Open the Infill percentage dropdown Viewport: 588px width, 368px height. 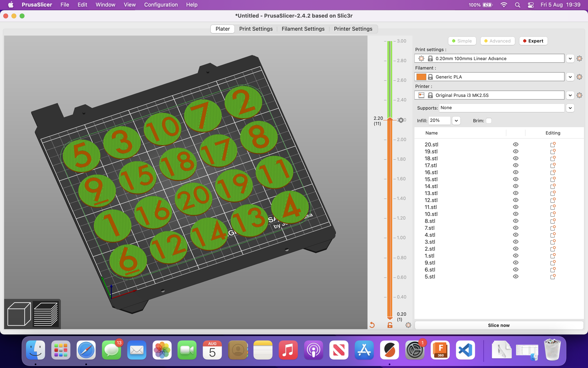point(456,121)
